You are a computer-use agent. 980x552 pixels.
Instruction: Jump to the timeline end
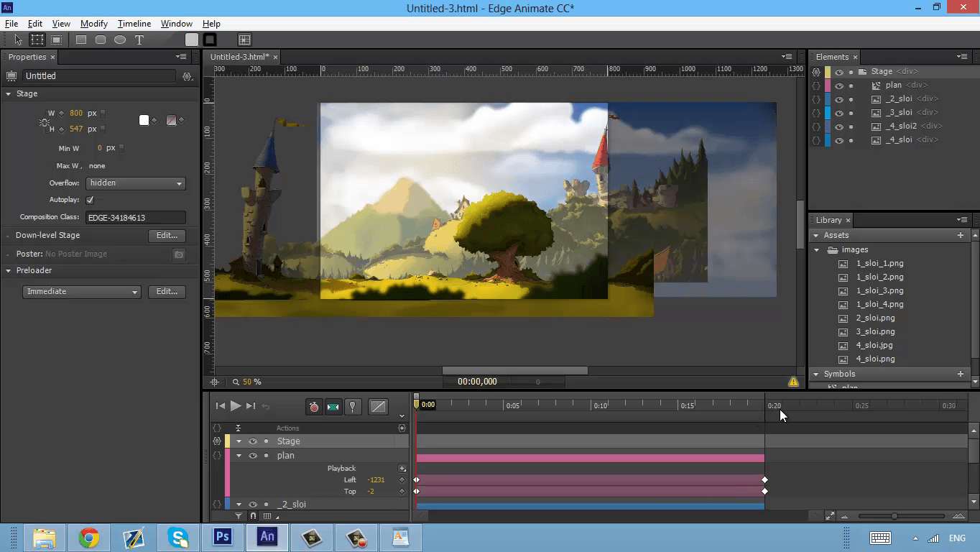(251, 406)
